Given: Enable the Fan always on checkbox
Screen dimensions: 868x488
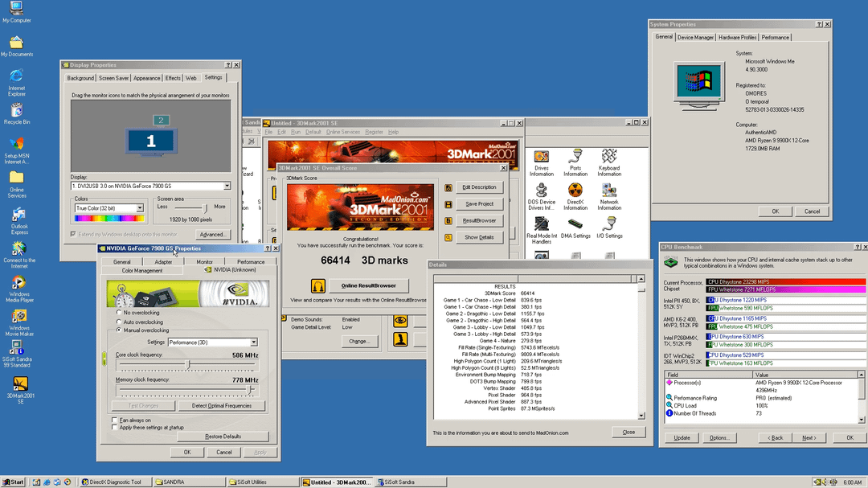Looking at the screenshot, I should tap(114, 420).
